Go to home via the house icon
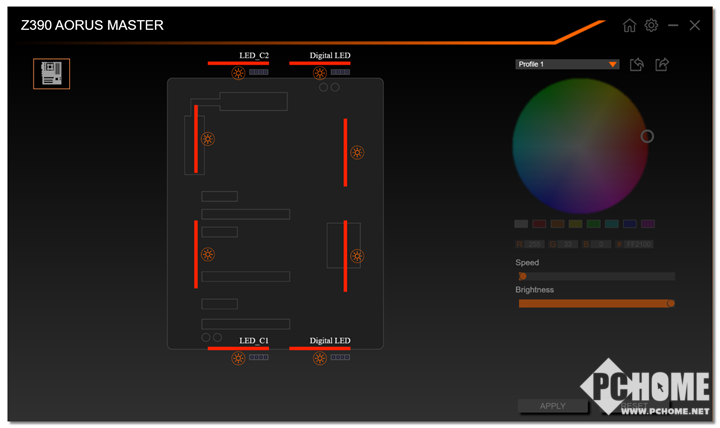 [x=629, y=25]
